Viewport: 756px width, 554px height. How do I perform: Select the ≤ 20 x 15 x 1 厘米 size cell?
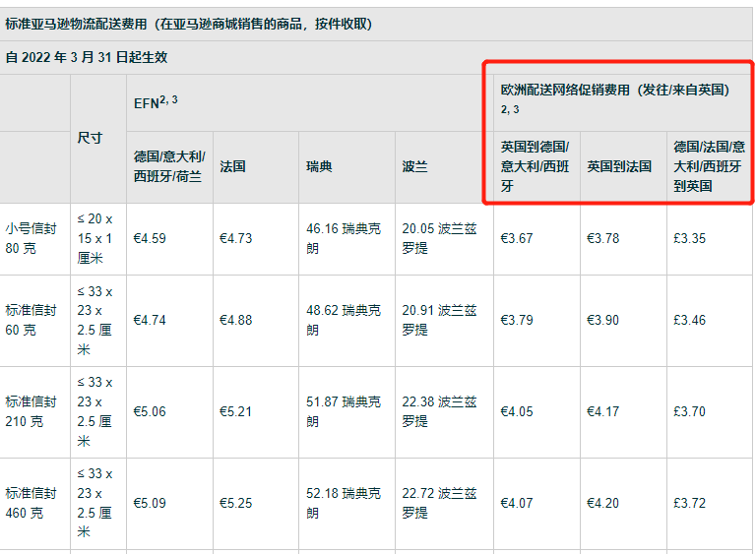click(x=94, y=238)
